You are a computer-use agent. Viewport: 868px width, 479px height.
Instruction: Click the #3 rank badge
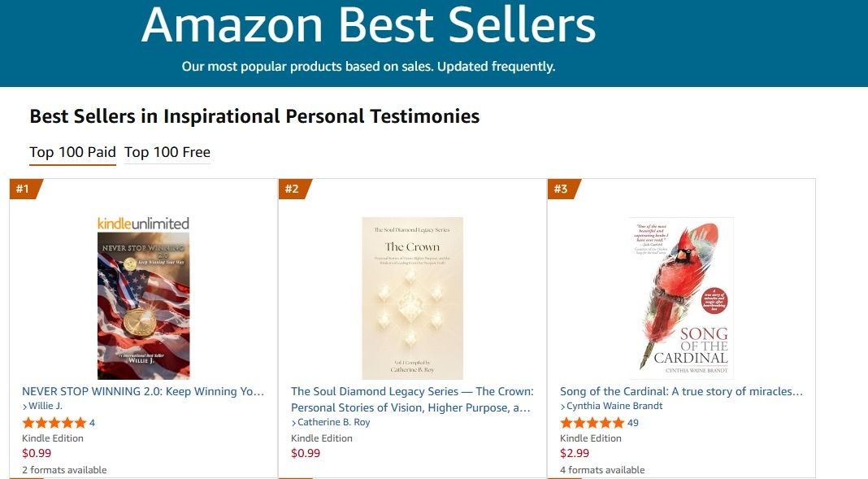click(561, 189)
